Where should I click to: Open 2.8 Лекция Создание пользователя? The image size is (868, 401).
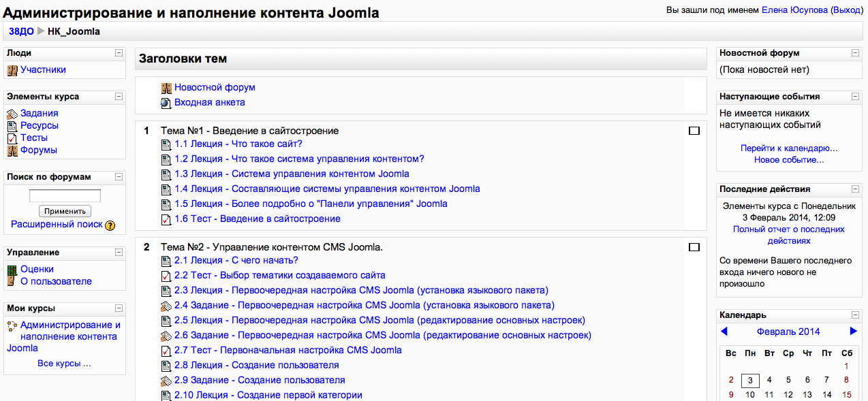coord(257,365)
